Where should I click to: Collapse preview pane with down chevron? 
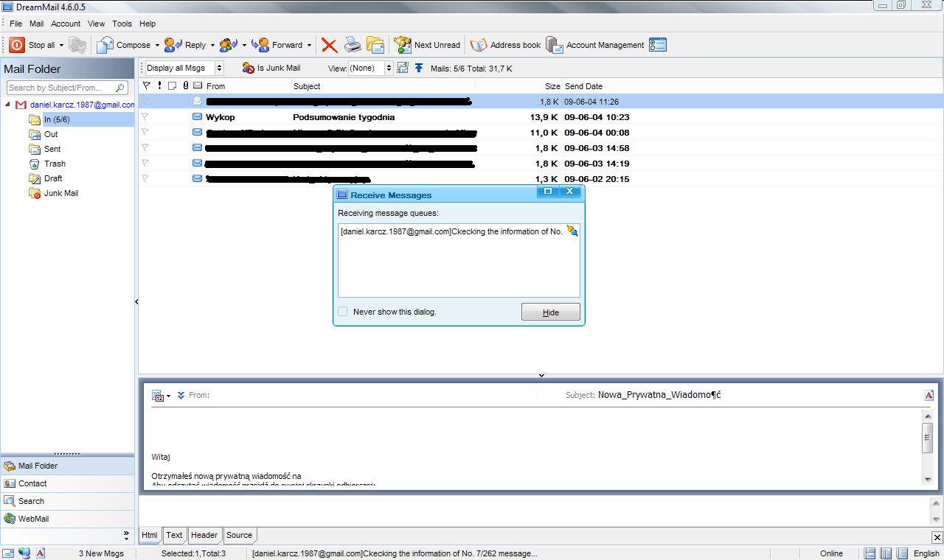click(x=541, y=375)
